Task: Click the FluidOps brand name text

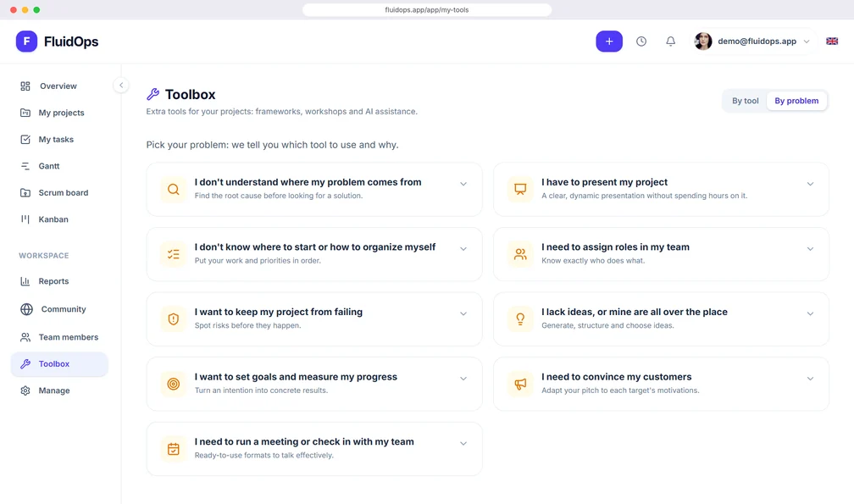Action: (71, 42)
